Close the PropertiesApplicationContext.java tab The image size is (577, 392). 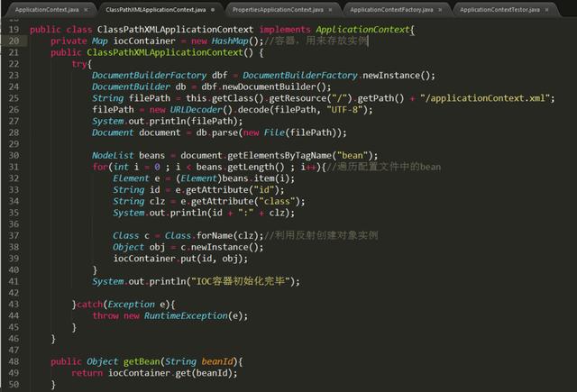click(x=330, y=10)
